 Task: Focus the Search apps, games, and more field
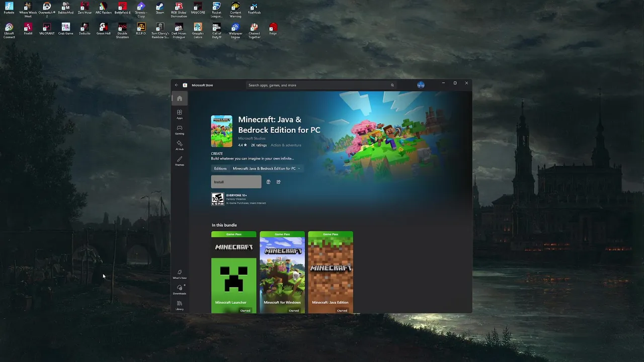click(x=321, y=85)
